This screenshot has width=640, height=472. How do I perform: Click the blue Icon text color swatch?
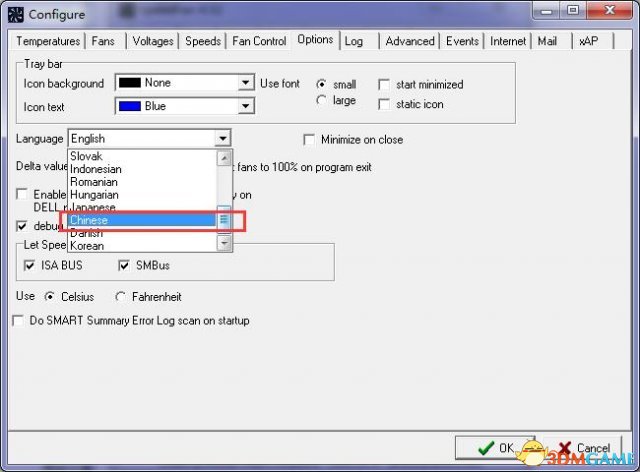coord(129,107)
